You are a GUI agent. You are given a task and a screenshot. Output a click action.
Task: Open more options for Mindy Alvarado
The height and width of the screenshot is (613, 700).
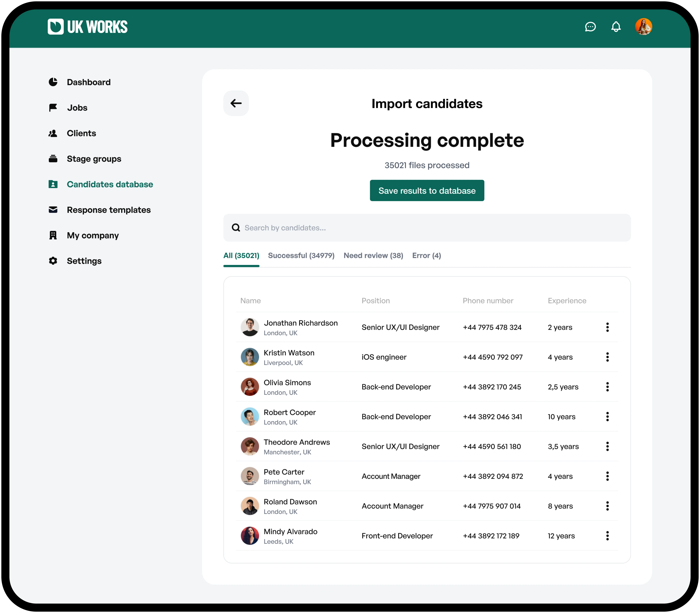(x=607, y=536)
